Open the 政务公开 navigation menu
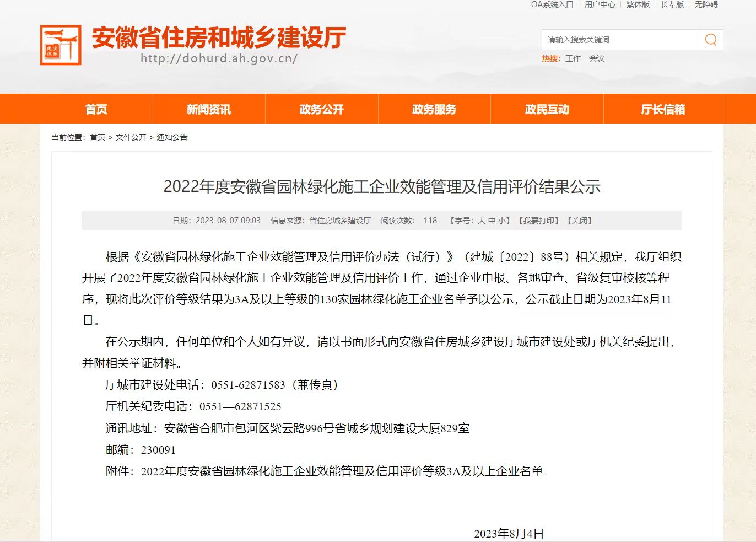The width and height of the screenshot is (756, 542). 321,109
